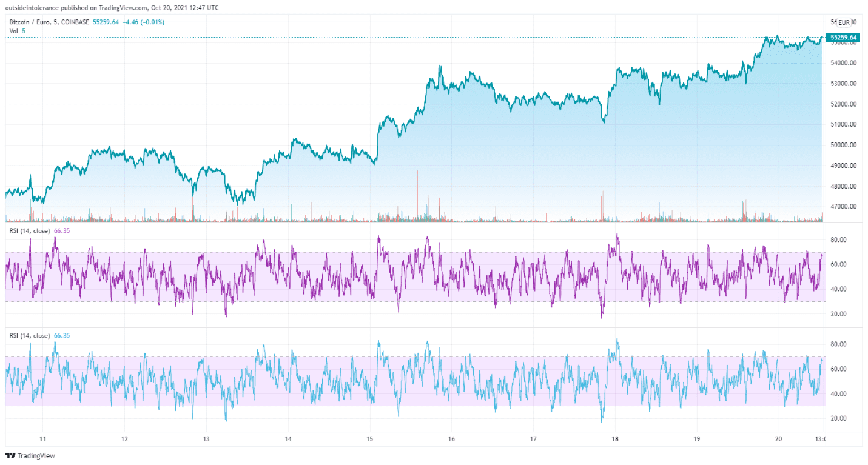Click the published-on TradingView.com caption text
Image resolution: width=868 pixels, height=465 pixels.
(x=112, y=8)
